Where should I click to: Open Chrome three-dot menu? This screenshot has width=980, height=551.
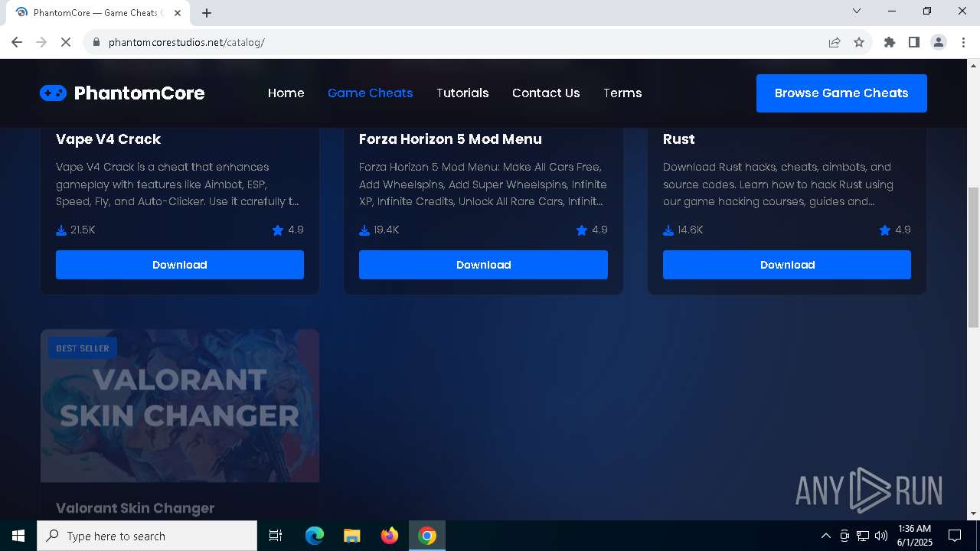[x=963, y=42]
